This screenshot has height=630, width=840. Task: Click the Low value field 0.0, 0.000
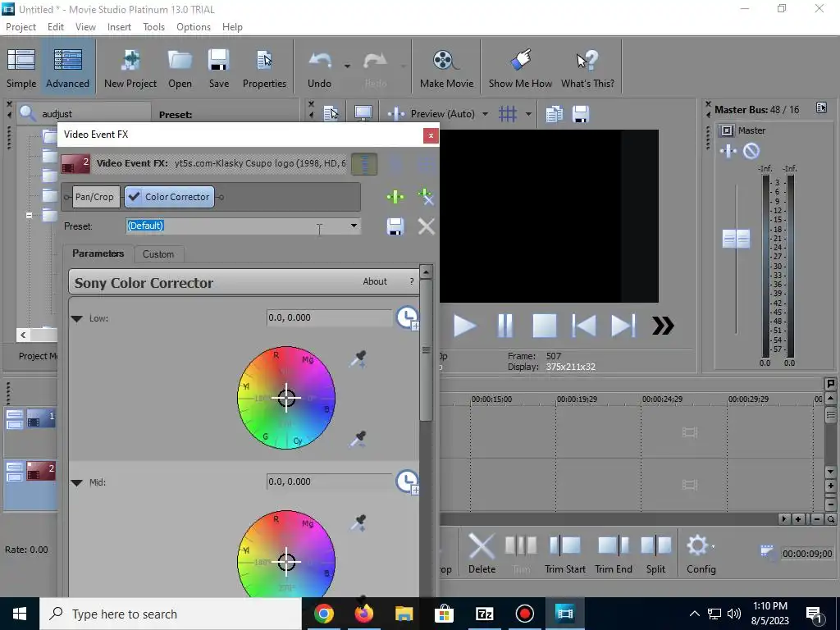(x=330, y=317)
